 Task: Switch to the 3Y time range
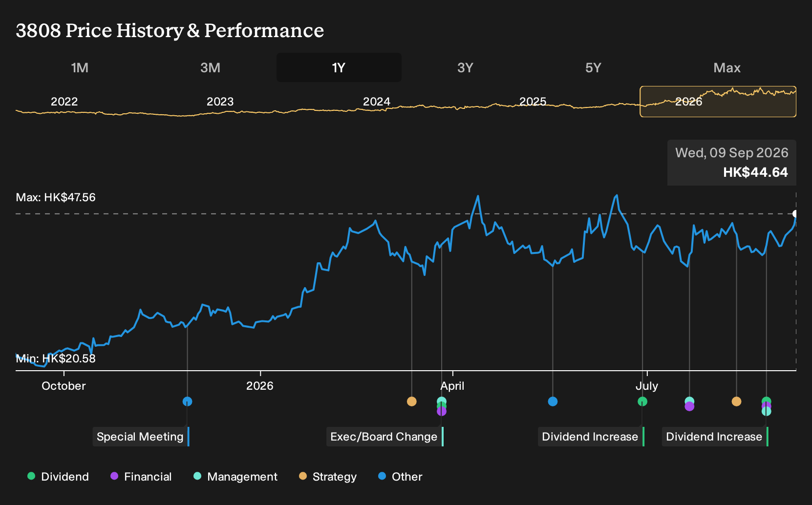pyautogui.click(x=465, y=67)
